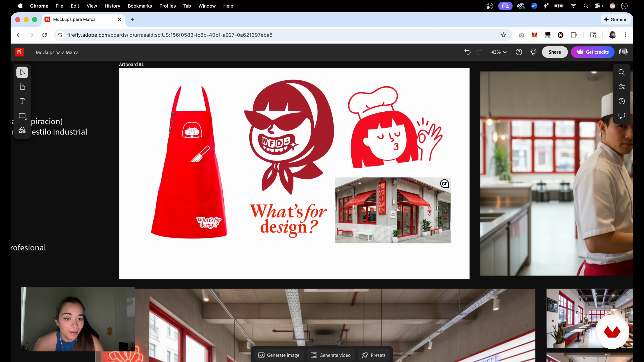Image resolution: width=644 pixels, height=362 pixels.
Task: Select the board title Mockups para Marca
Action: 57,52
